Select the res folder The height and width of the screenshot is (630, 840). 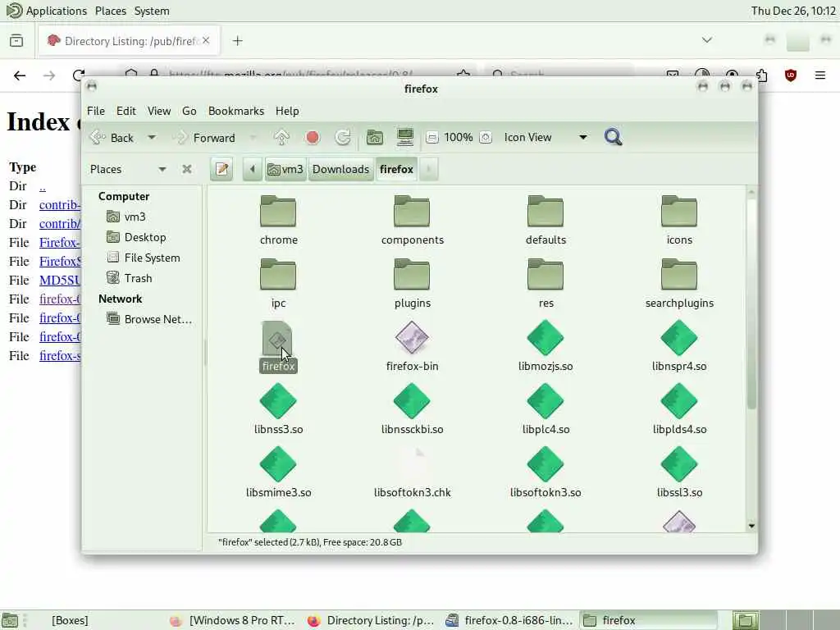tap(546, 283)
